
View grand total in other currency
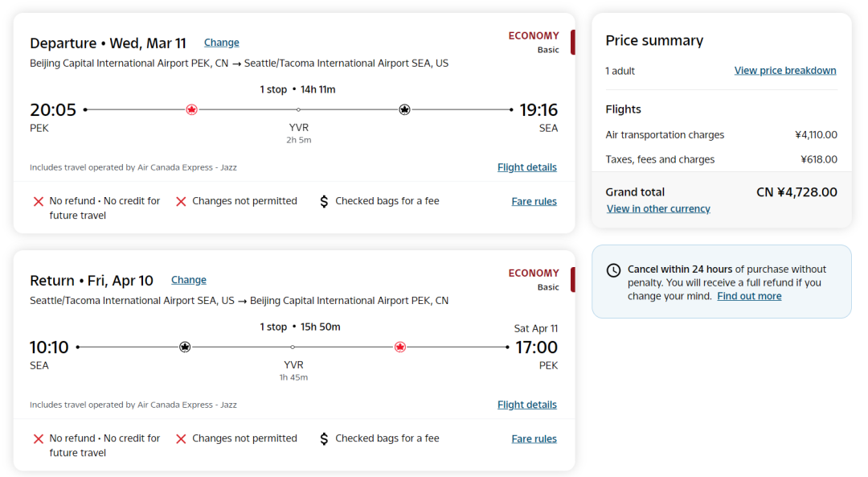click(x=658, y=208)
